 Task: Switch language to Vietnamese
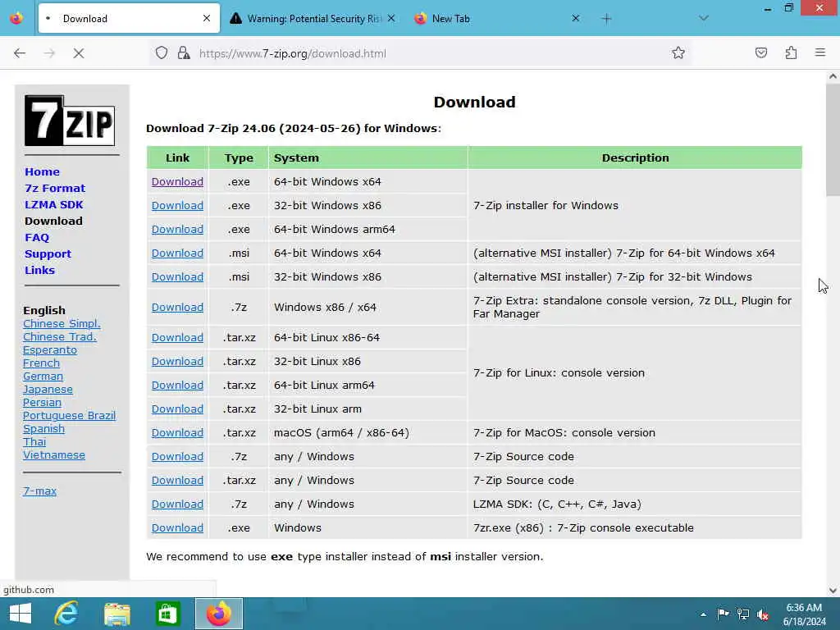(x=54, y=454)
